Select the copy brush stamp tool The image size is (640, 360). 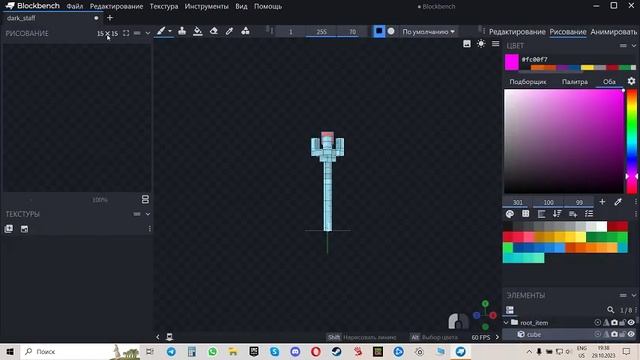[182, 31]
